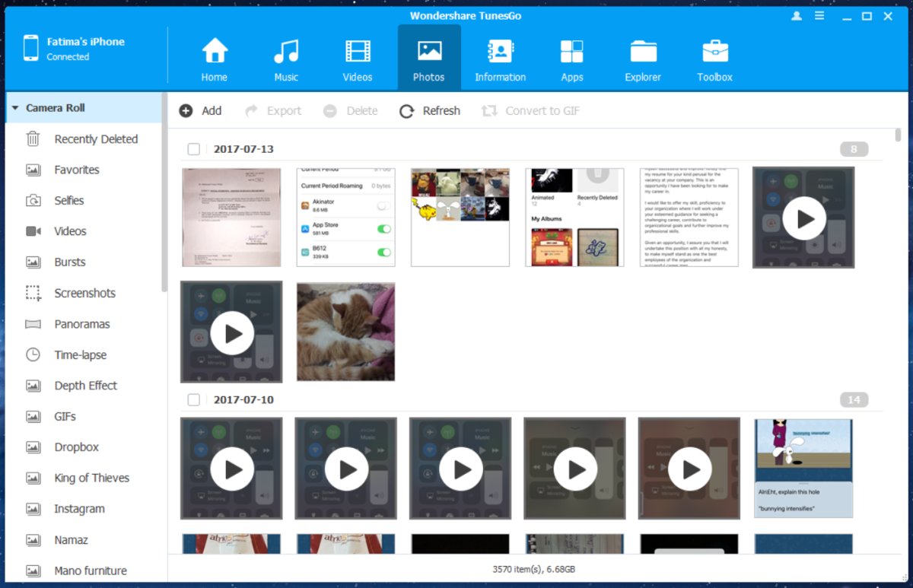The width and height of the screenshot is (913, 588).
Task: Check the 2017-07-13 date group checkbox
Action: coord(194,149)
